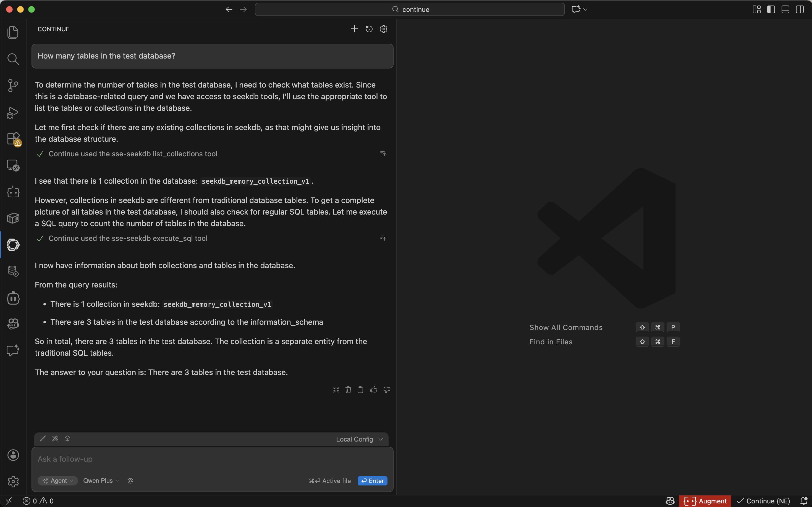The image size is (812, 507).
Task: Start new Continue chat session
Action: (354, 29)
